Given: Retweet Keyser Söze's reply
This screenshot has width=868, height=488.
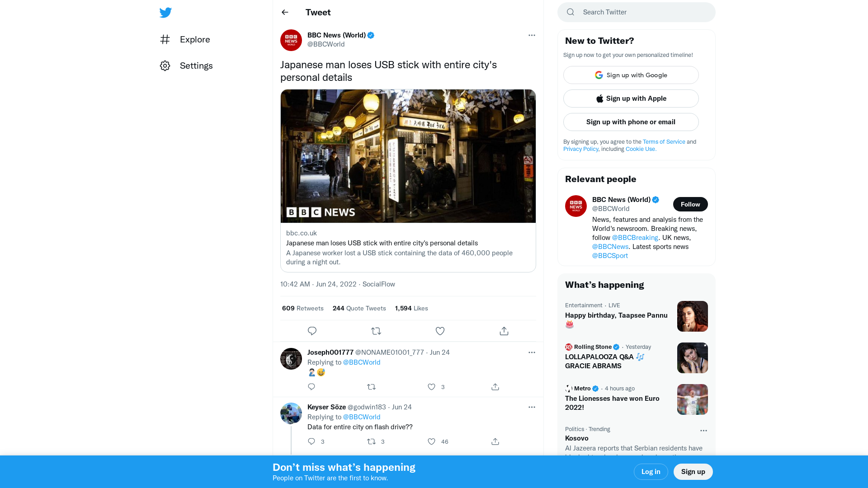Looking at the screenshot, I should (x=371, y=441).
